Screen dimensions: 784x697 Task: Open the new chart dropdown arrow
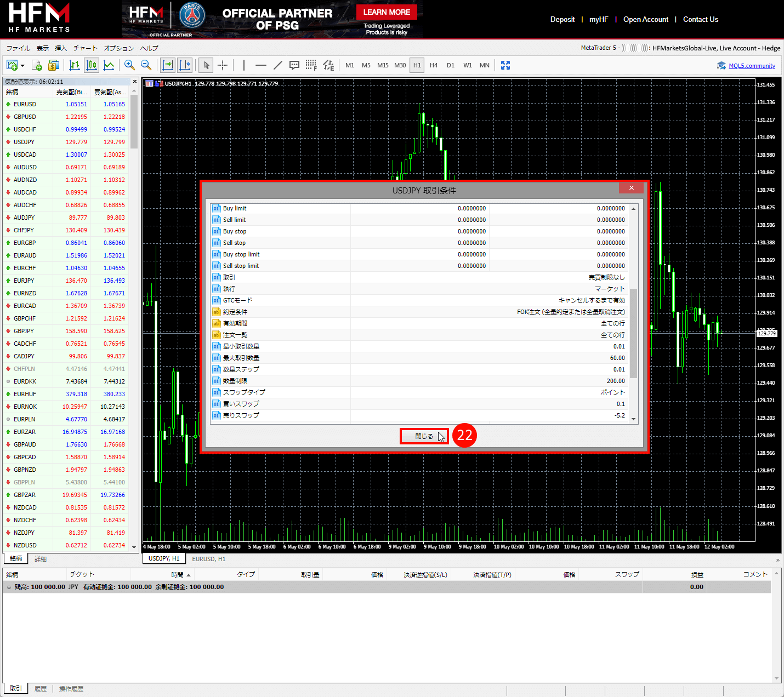pos(22,66)
